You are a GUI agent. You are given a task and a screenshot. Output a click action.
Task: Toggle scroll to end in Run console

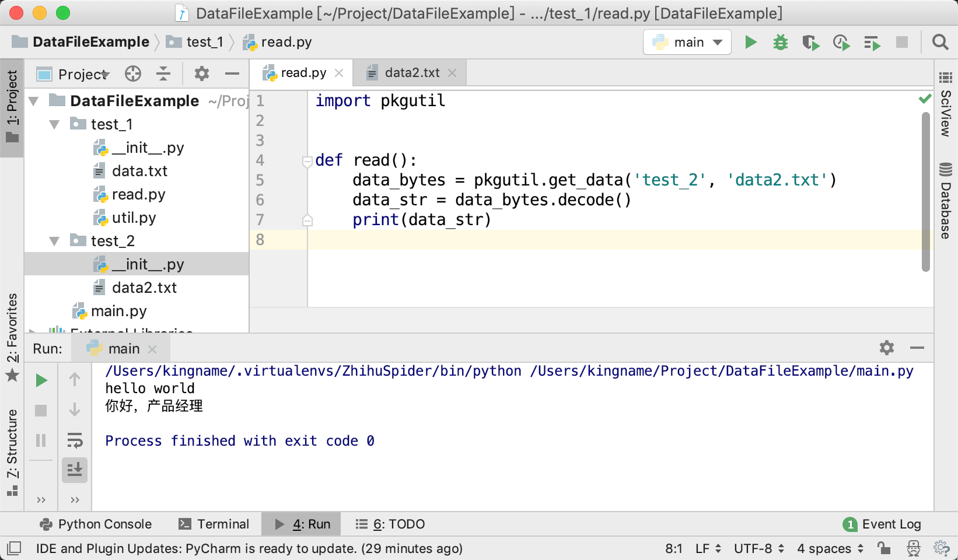pyautogui.click(x=75, y=470)
